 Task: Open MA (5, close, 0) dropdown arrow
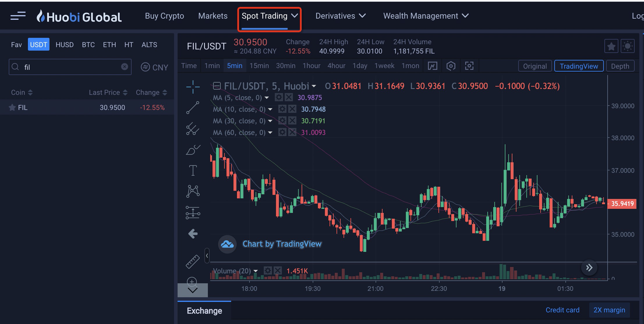pos(267,98)
